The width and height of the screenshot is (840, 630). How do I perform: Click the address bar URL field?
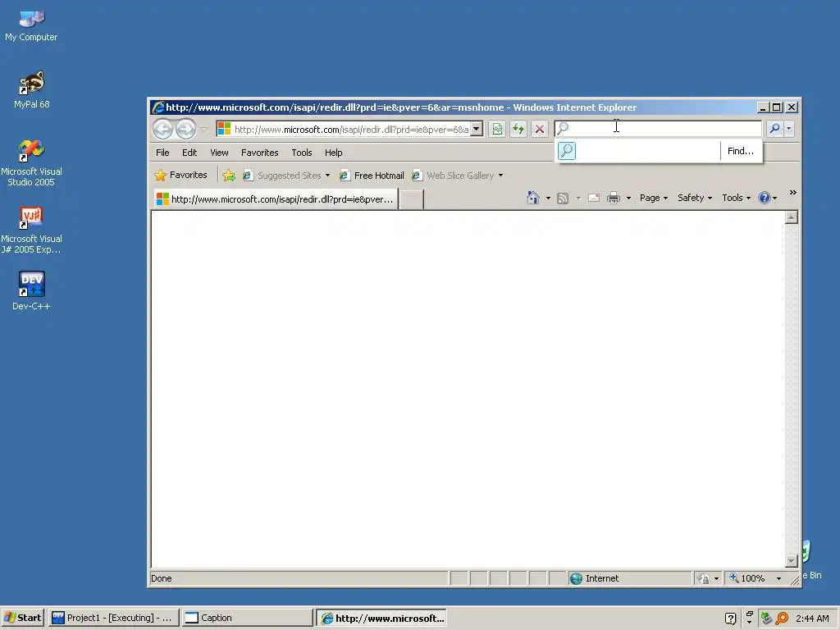click(351, 129)
